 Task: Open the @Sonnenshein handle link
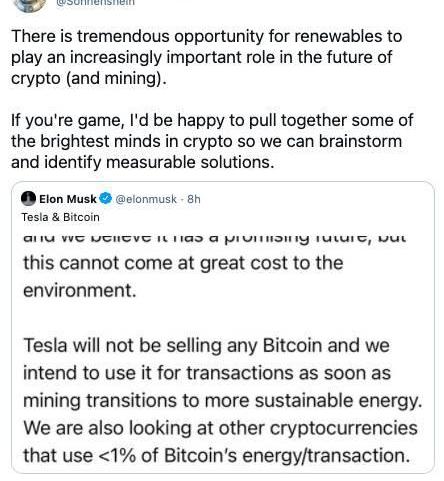[95, 2]
